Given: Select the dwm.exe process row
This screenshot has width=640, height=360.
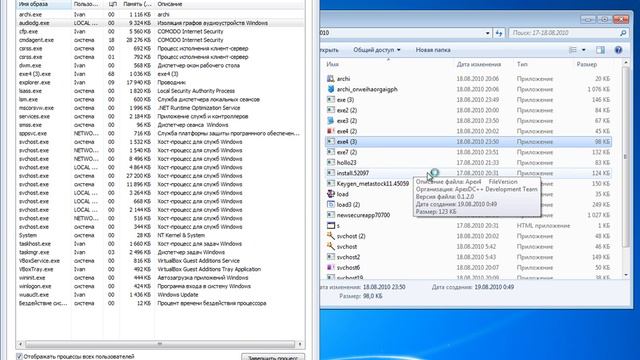Looking at the screenshot, I should (x=160, y=65).
